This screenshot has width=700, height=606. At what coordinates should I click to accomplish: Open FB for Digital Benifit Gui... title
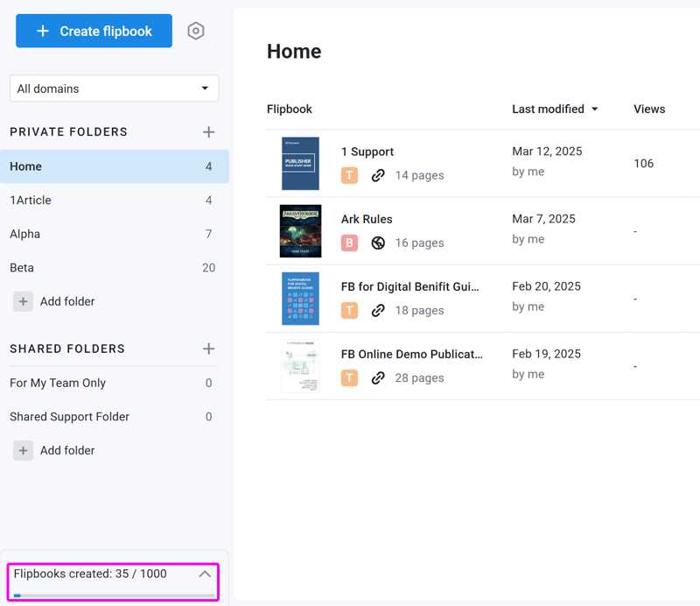409,286
